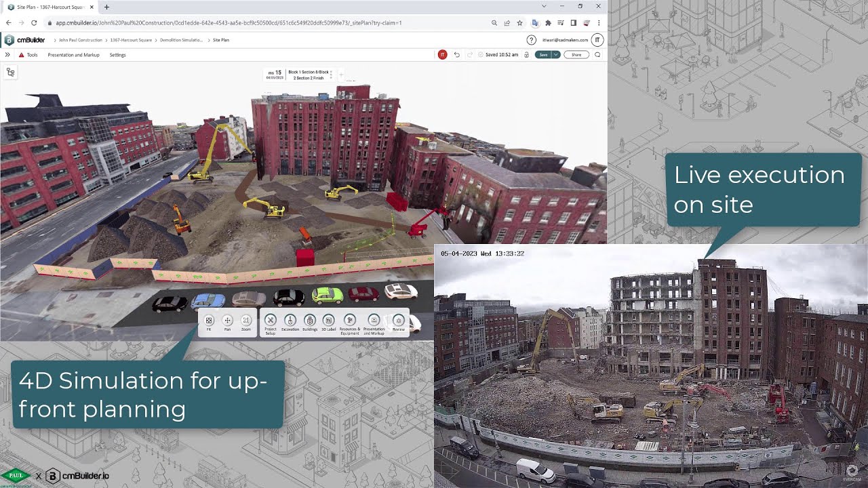Select the ms 15 milestone marker
The image size is (868, 488).
pyautogui.click(x=275, y=75)
